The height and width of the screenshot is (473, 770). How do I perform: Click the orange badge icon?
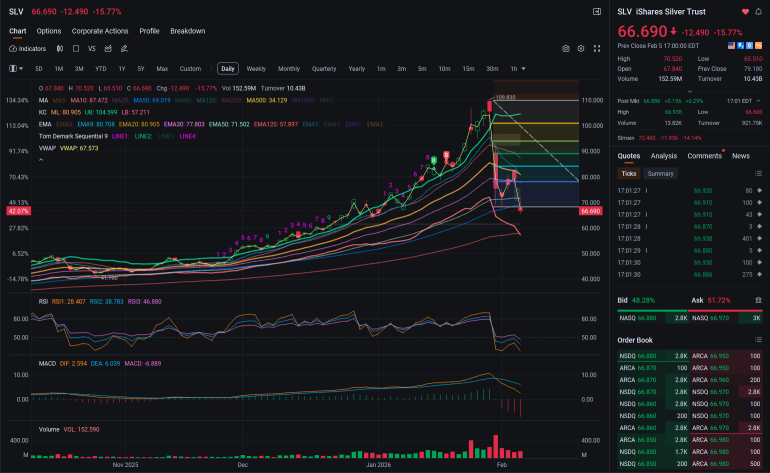[758, 45]
